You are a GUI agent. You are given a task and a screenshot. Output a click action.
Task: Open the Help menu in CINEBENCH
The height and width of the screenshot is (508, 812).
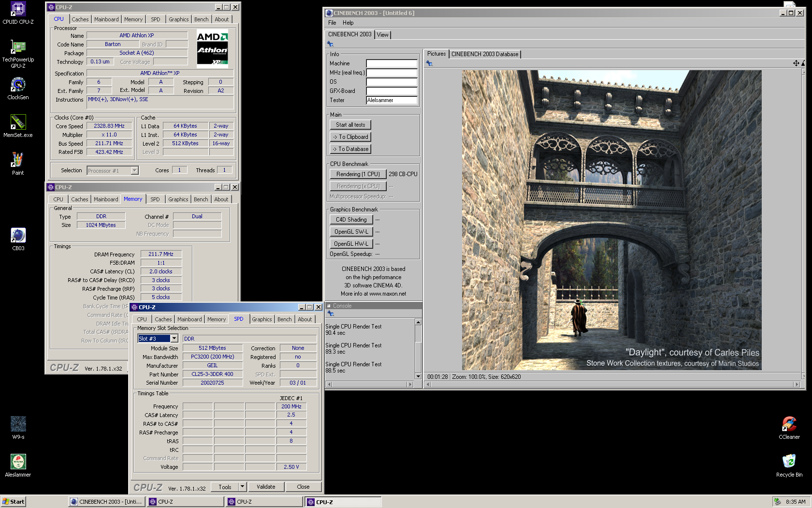tap(348, 23)
